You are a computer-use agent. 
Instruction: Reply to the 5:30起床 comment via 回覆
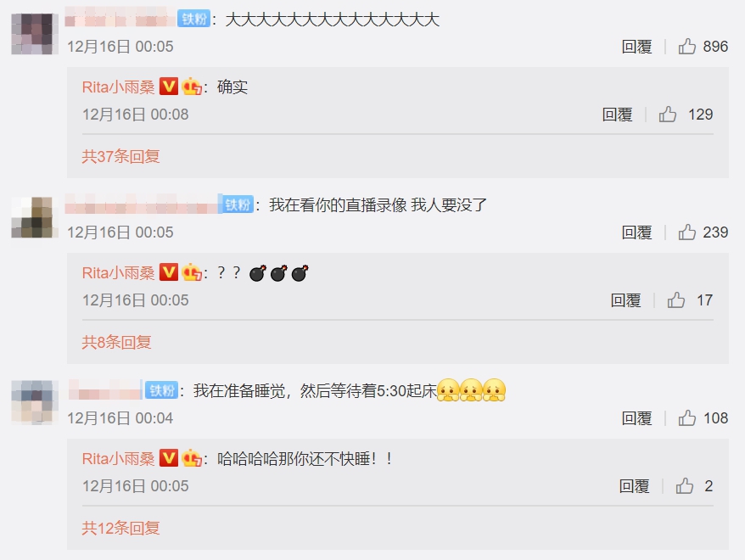coord(636,417)
